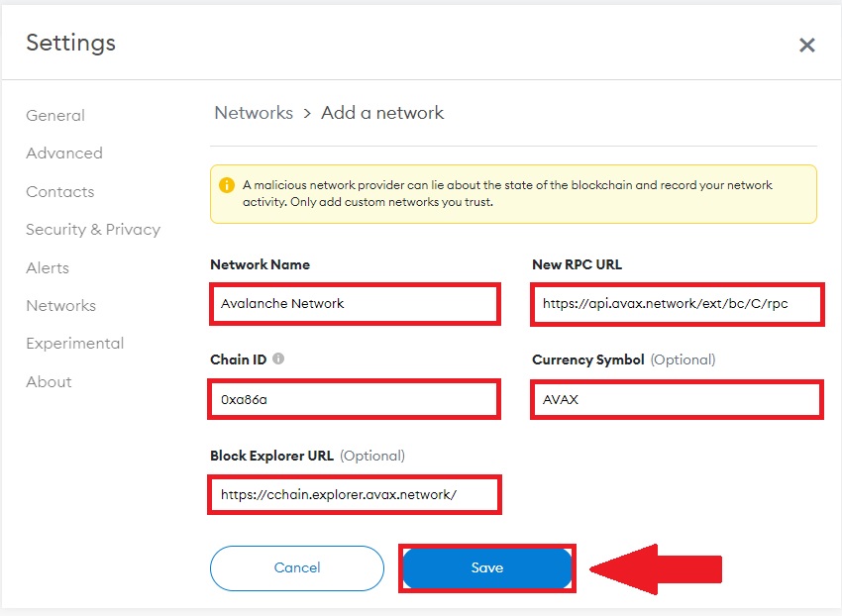The width and height of the screenshot is (842, 616).
Task: Cancel adding the network
Action: coord(297,568)
